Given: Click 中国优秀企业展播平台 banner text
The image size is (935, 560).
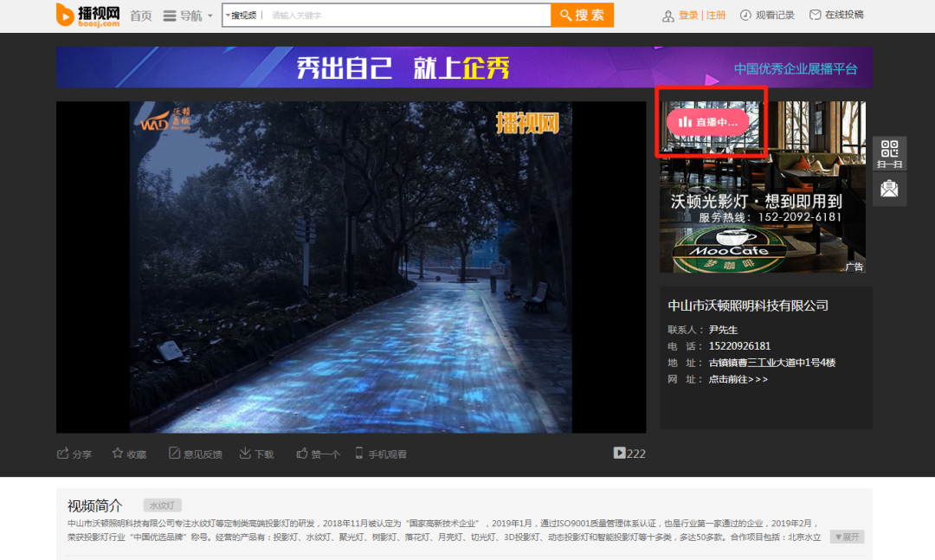Looking at the screenshot, I should coord(796,69).
